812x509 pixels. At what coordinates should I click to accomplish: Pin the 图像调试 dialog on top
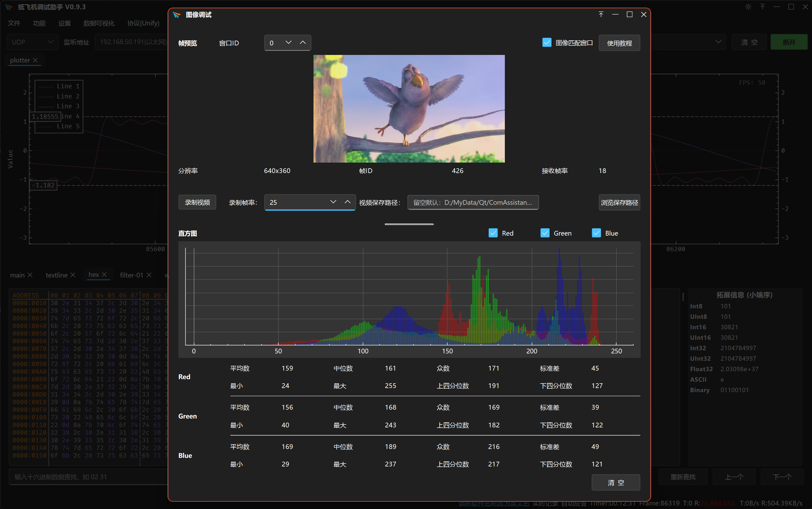pyautogui.click(x=601, y=15)
